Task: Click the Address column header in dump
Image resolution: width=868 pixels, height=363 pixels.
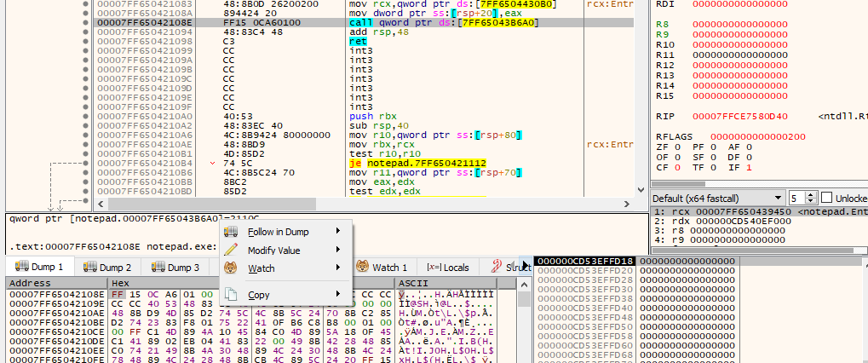Action: tap(57, 283)
